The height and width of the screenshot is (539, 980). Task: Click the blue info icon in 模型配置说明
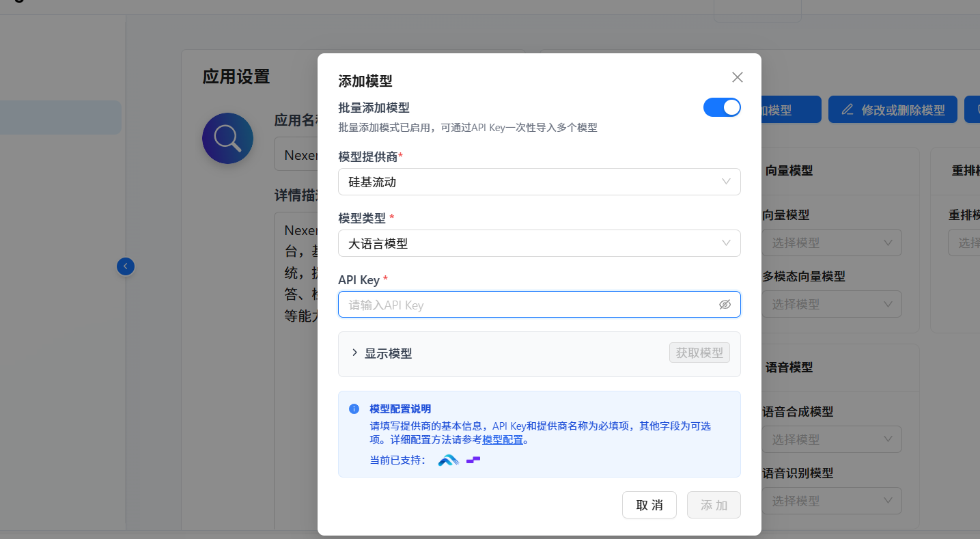coord(354,409)
